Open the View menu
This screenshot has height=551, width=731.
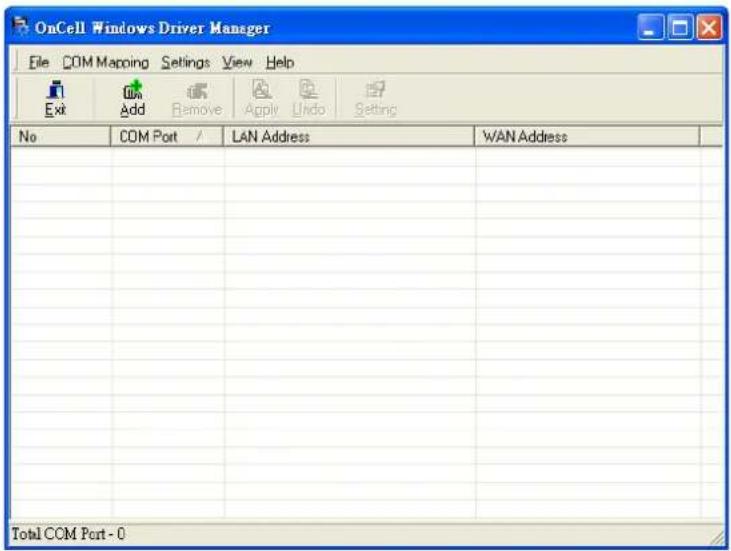point(237,62)
